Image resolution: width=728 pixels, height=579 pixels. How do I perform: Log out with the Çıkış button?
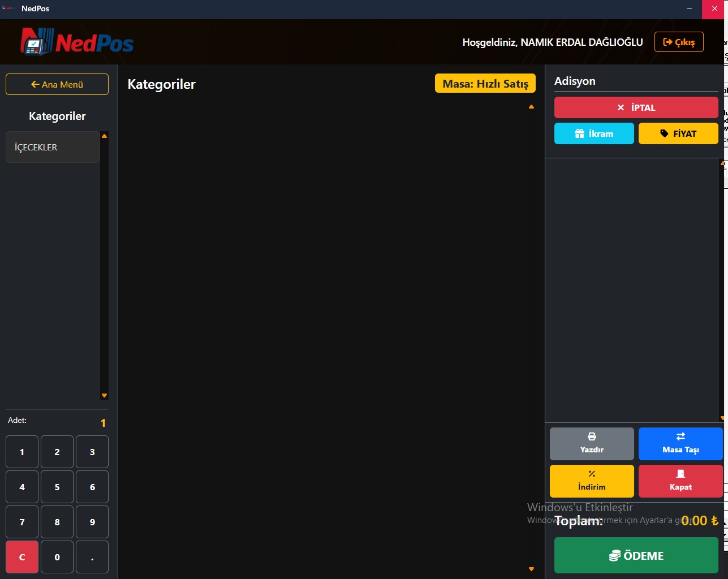point(679,42)
